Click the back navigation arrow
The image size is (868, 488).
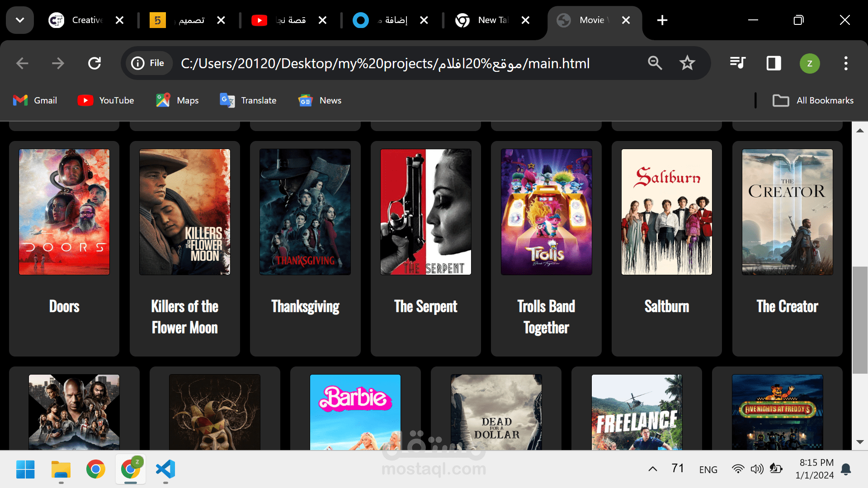coord(22,63)
